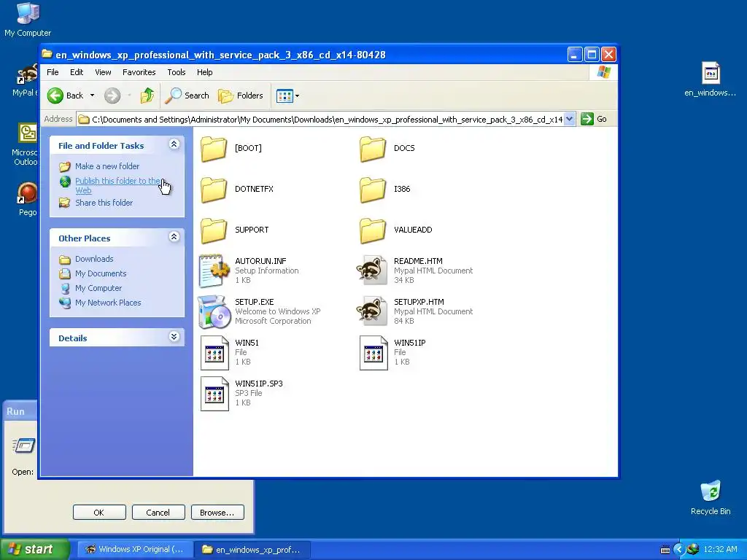Switch to Windows XP Original taskbar item
The height and width of the screenshot is (560, 747).
pyautogui.click(x=135, y=550)
